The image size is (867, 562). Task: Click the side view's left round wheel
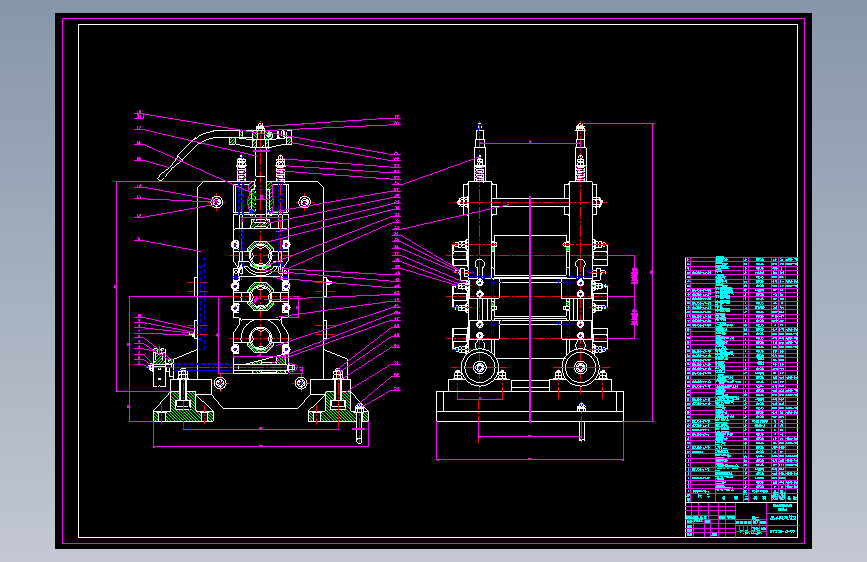(x=479, y=367)
